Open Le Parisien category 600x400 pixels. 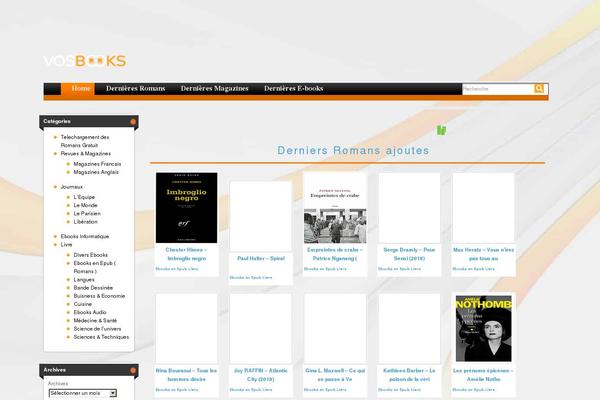87,214
